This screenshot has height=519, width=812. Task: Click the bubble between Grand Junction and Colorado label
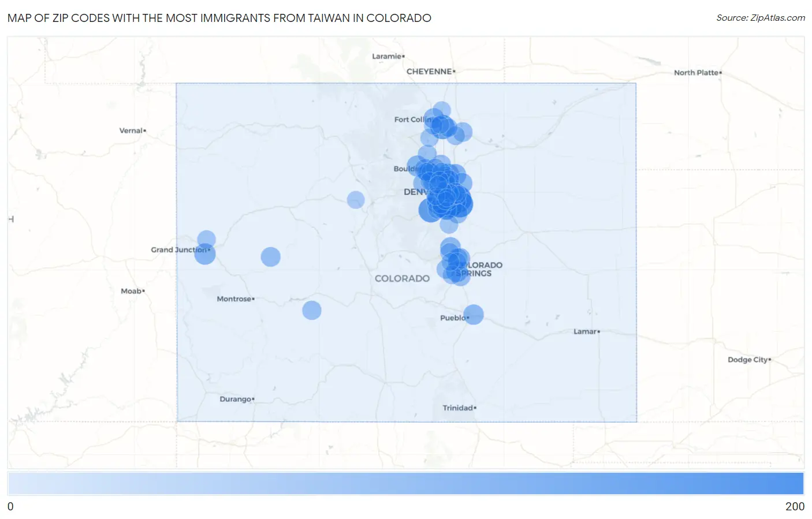pos(270,257)
